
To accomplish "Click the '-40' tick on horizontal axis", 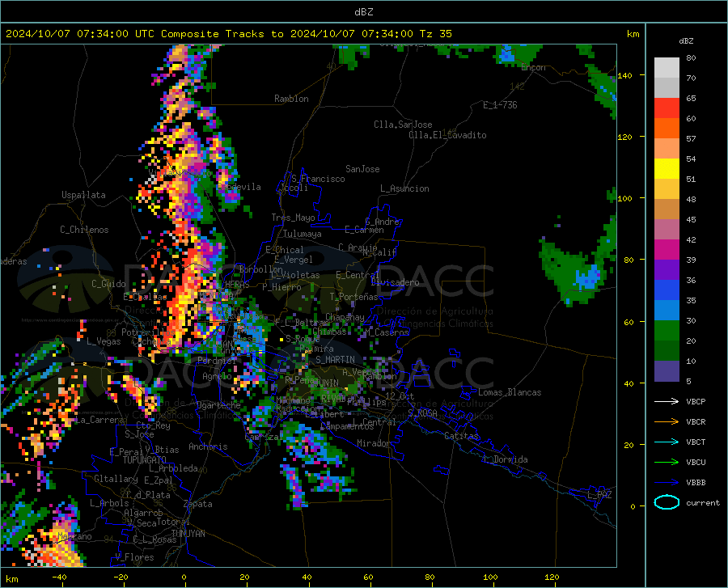I will coord(59,577).
